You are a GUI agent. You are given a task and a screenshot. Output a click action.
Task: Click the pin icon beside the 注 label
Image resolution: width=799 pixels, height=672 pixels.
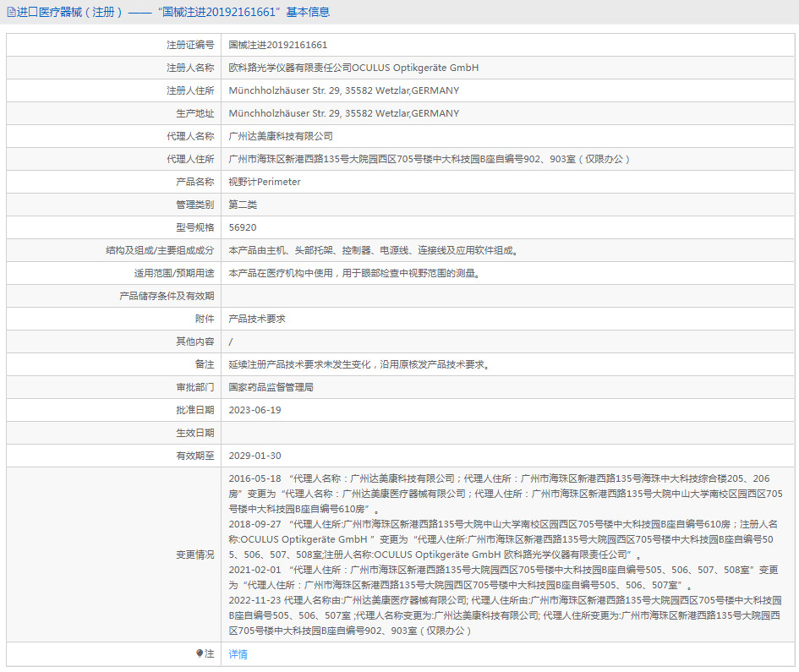pyautogui.click(x=200, y=654)
